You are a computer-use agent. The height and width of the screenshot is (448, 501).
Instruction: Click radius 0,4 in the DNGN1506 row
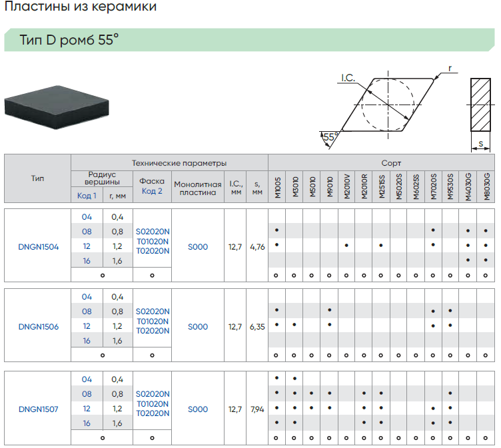click(x=117, y=297)
